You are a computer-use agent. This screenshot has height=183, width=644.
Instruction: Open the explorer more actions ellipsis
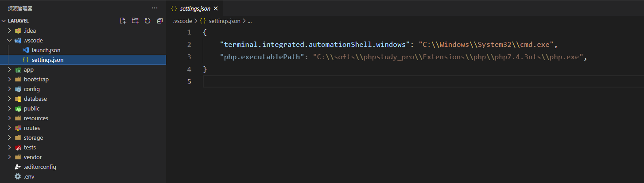tap(155, 8)
